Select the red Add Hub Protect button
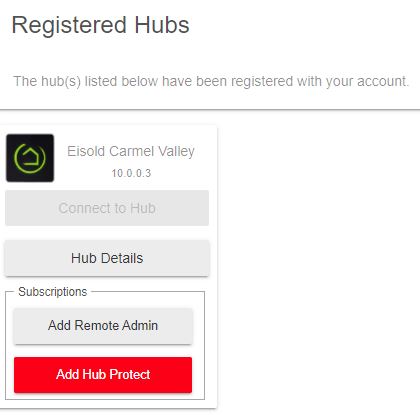The image size is (420, 415). click(103, 375)
